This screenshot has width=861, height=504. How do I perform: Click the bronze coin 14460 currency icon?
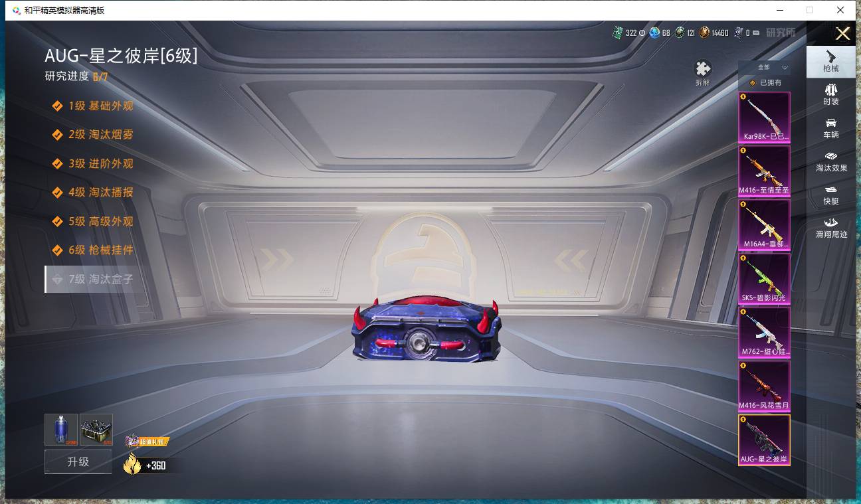pyautogui.click(x=704, y=33)
